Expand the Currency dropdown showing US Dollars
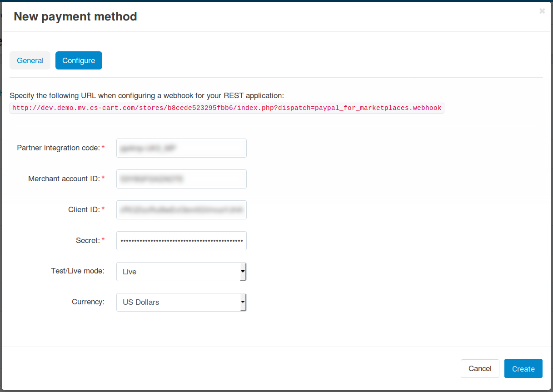This screenshot has height=392, width=553. click(x=181, y=302)
